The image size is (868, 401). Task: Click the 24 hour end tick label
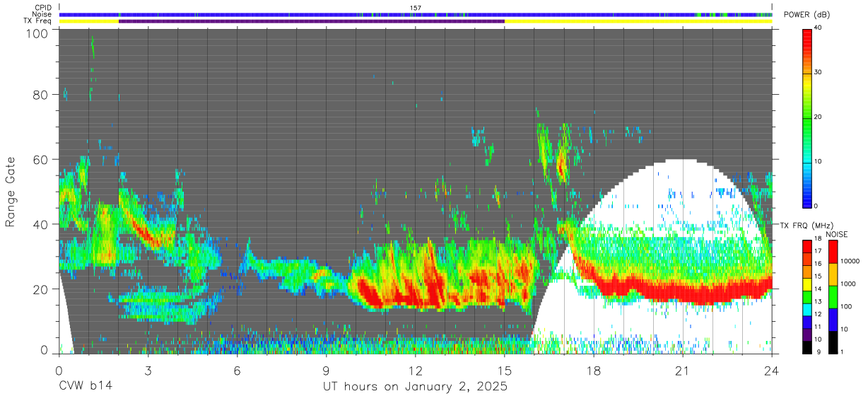point(772,370)
